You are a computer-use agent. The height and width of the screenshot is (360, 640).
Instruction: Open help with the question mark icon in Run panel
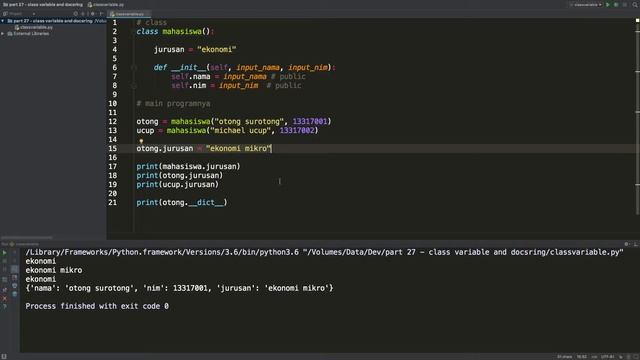[4, 306]
